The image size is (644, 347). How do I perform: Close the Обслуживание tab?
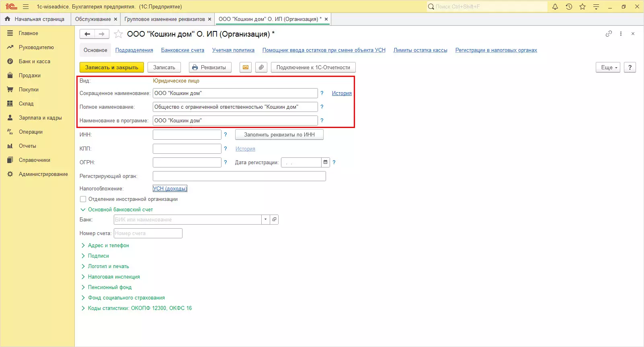115,19
